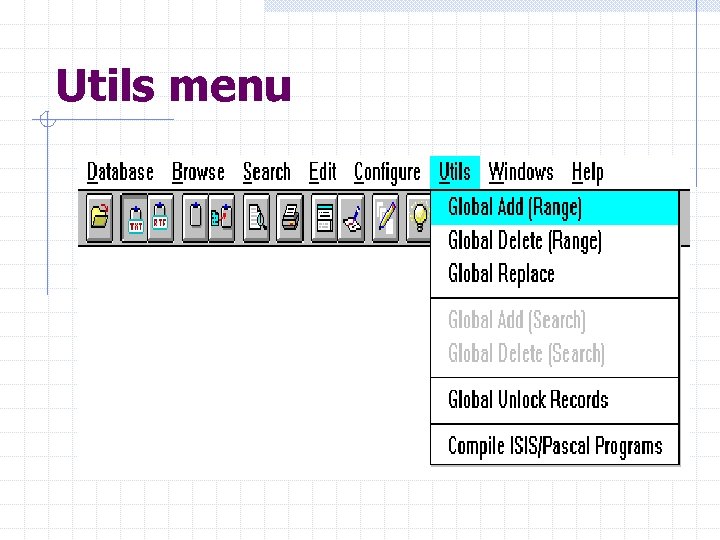Click the document with magnifier search icon

click(x=256, y=217)
